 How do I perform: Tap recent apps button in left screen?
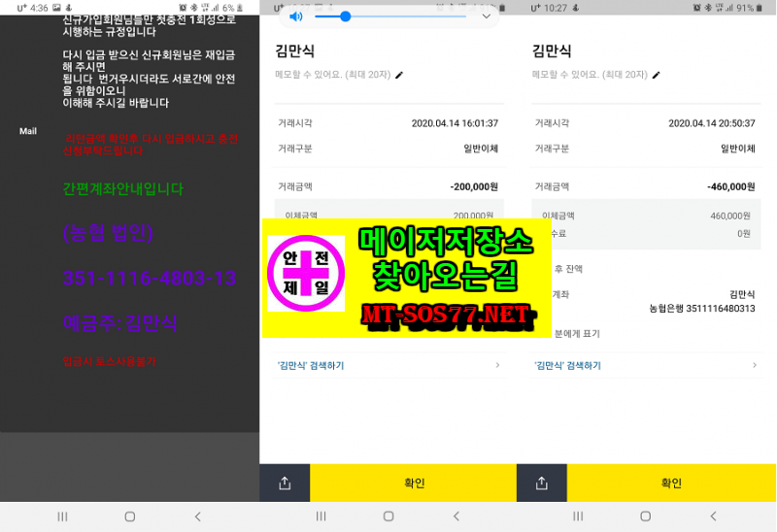[x=62, y=516]
